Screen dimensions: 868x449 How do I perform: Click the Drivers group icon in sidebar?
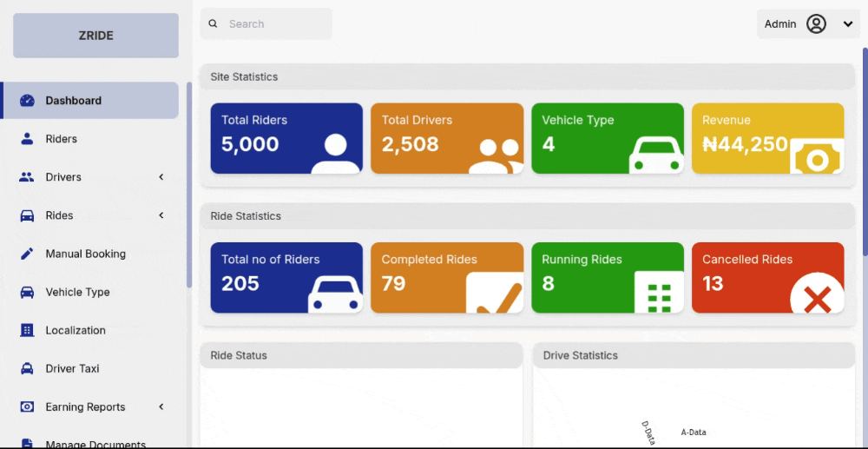27,177
